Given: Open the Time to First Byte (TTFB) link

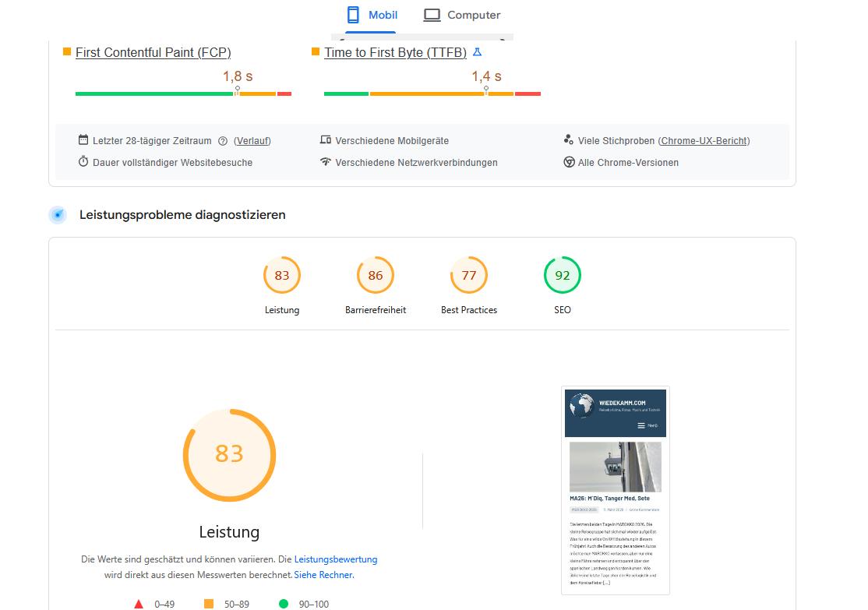Looking at the screenshot, I should click(395, 52).
